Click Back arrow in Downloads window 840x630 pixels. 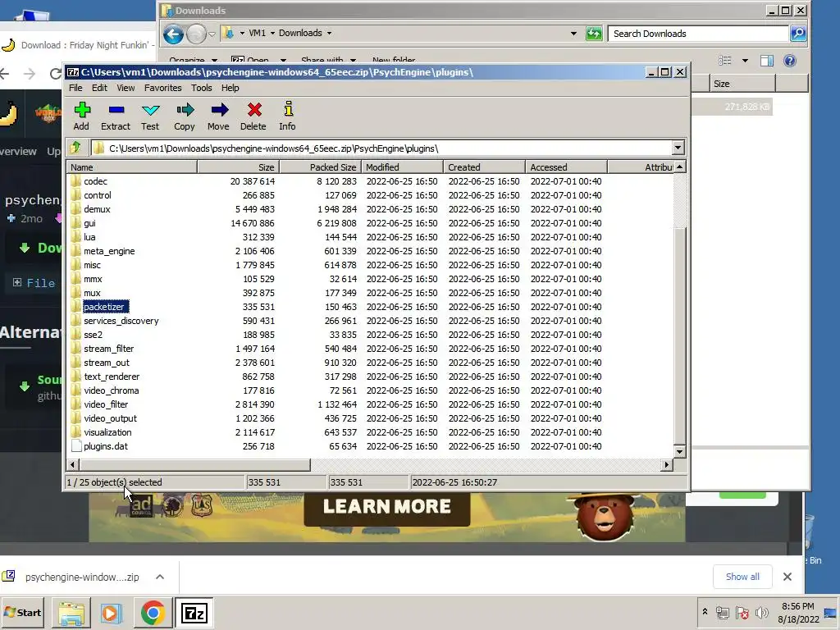pos(173,34)
